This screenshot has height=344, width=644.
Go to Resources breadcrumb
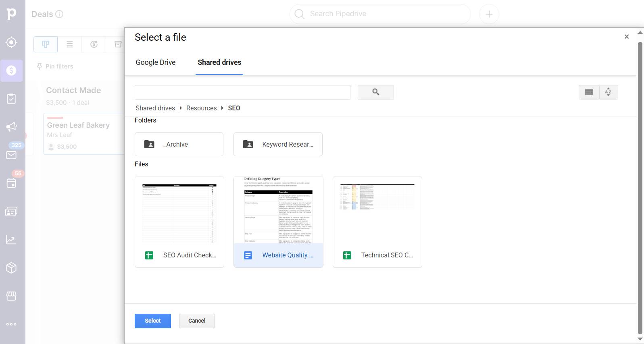pos(201,108)
